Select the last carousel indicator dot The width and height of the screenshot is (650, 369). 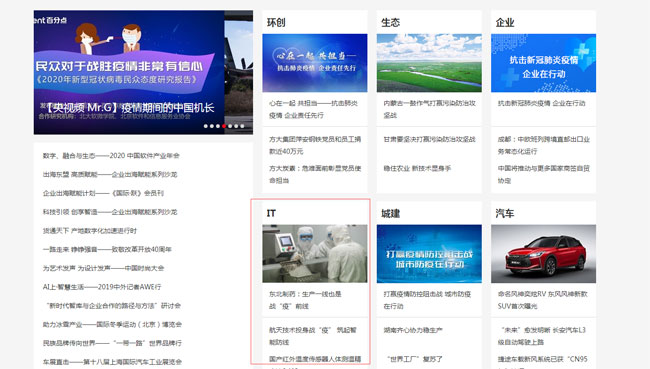point(243,126)
